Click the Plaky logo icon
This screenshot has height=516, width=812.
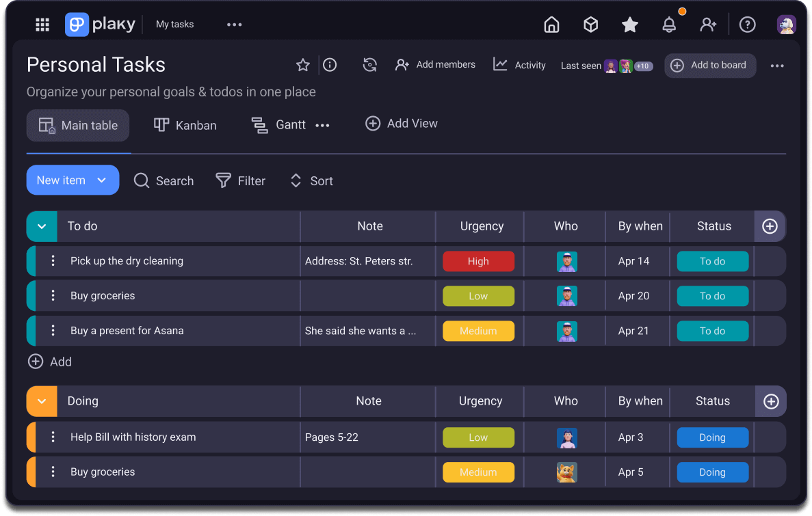tap(77, 24)
